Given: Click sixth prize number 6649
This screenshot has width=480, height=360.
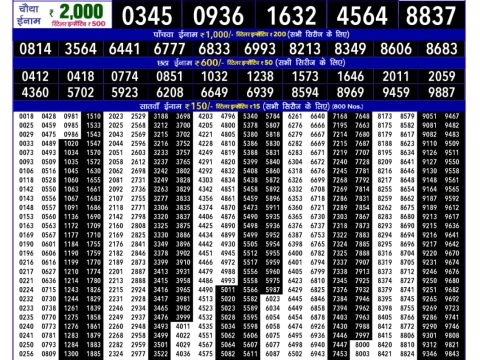Looking at the screenshot, I should (x=214, y=92).
